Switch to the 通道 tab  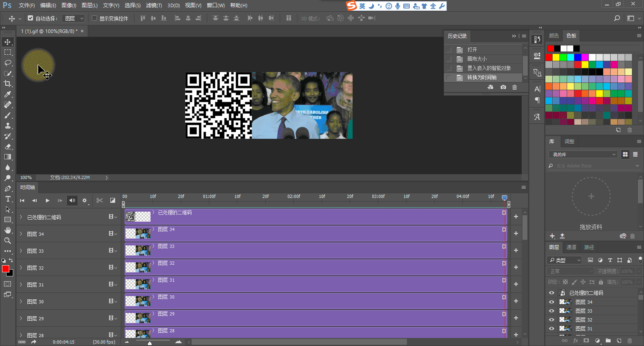coord(571,247)
